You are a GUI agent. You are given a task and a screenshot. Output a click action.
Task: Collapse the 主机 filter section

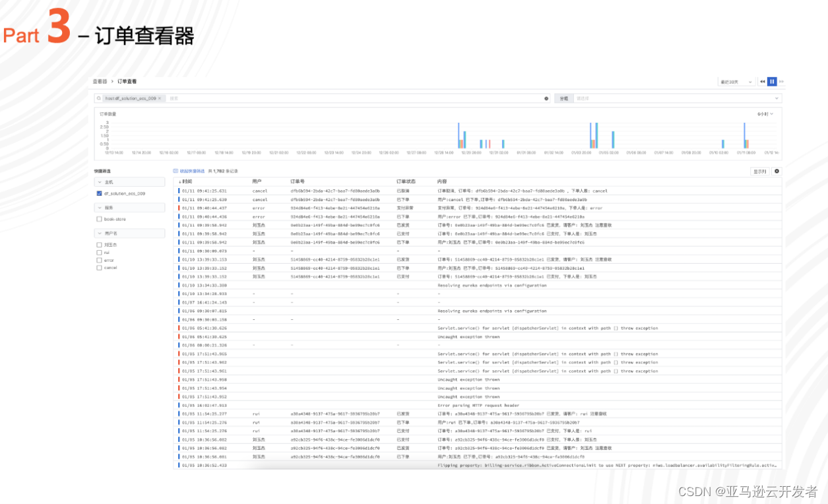point(129,181)
